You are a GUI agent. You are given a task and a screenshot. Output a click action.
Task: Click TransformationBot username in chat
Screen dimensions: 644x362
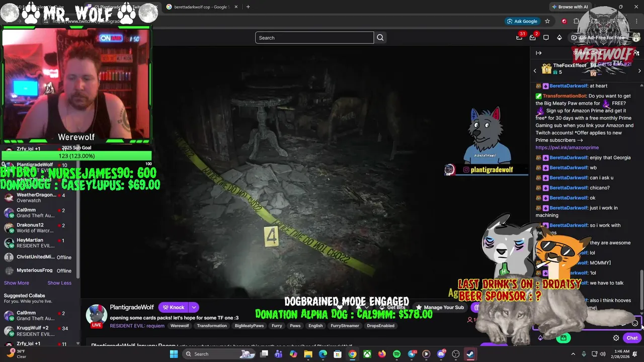(565, 96)
